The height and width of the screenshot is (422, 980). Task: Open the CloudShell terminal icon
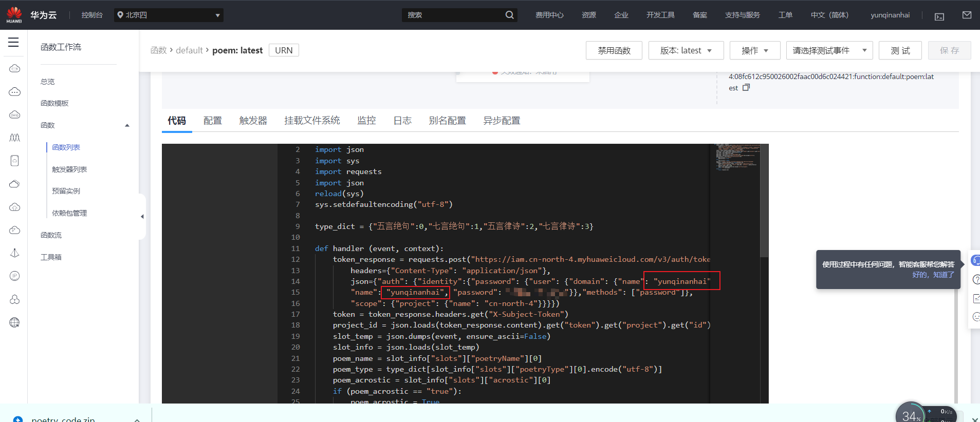tap(939, 16)
